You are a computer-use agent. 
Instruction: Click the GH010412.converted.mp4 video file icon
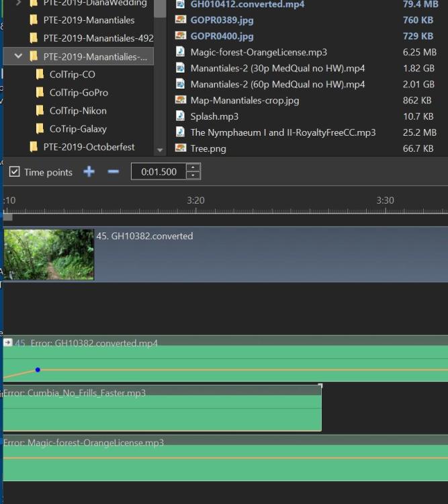pos(180,4)
